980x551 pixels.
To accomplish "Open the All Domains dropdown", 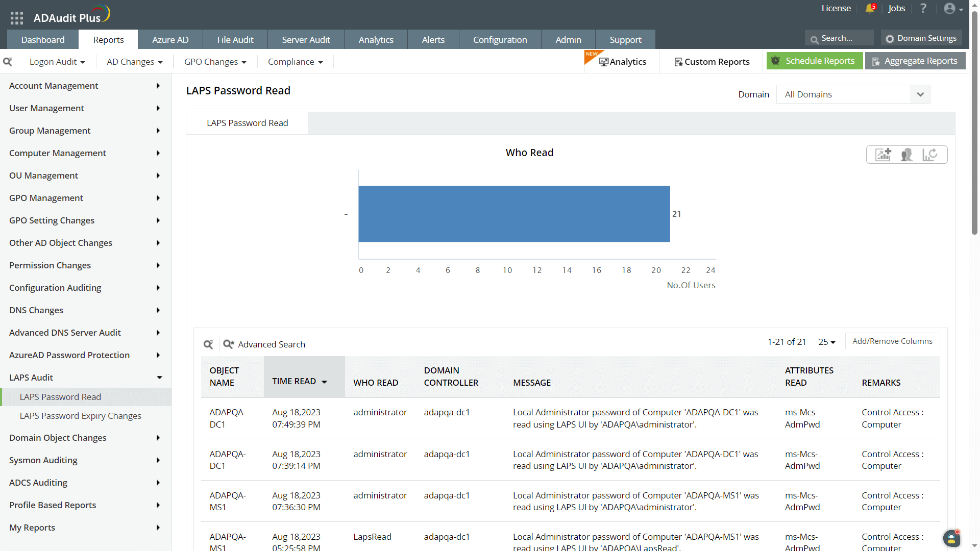I will (x=853, y=94).
